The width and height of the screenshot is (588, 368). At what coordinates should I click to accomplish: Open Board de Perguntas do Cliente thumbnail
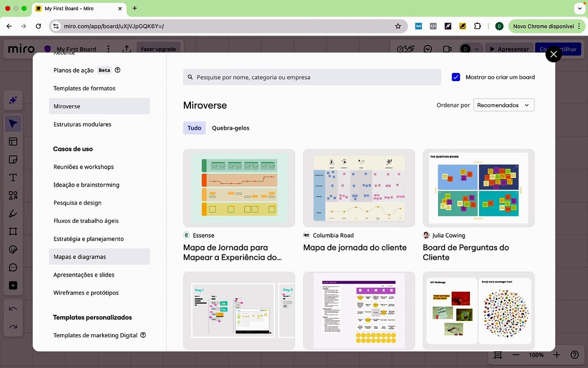478,188
